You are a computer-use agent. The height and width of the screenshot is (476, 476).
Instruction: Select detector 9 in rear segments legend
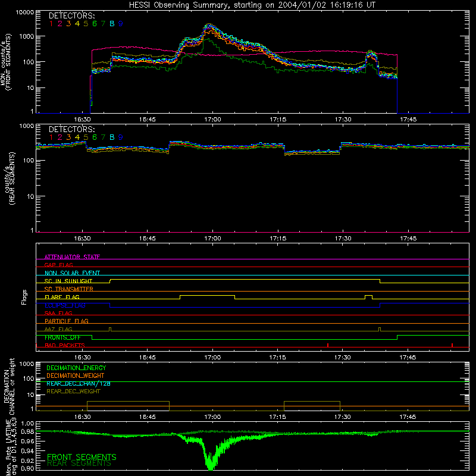pyautogui.click(x=121, y=137)
